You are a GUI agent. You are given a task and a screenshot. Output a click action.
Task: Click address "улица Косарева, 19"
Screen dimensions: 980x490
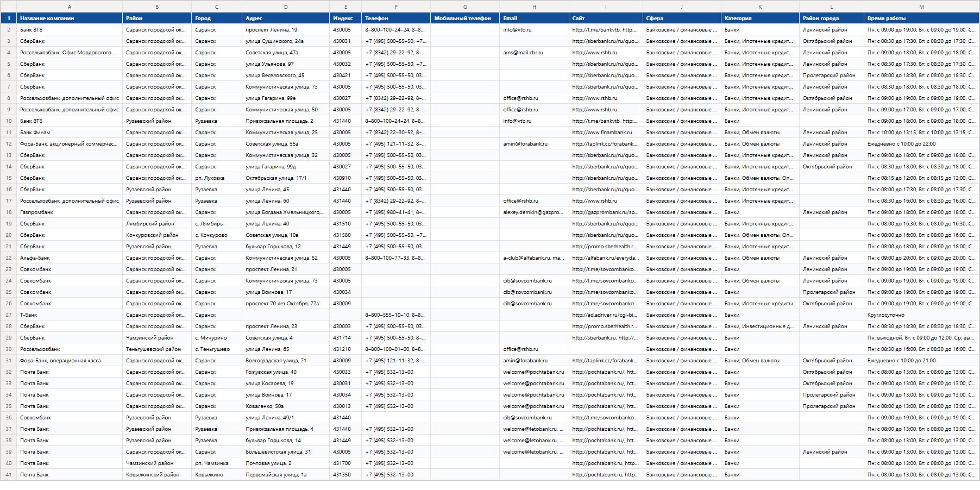point(286,384)
